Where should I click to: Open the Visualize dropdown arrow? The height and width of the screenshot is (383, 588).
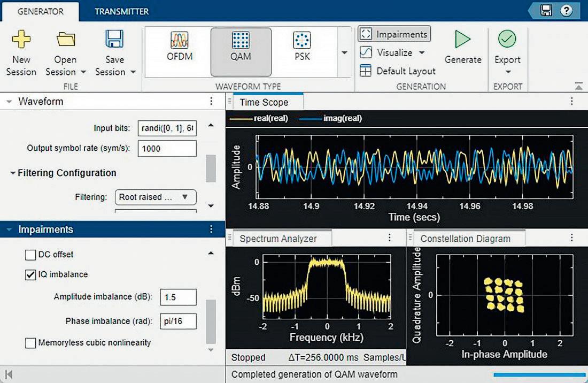[x=422, y=52]
